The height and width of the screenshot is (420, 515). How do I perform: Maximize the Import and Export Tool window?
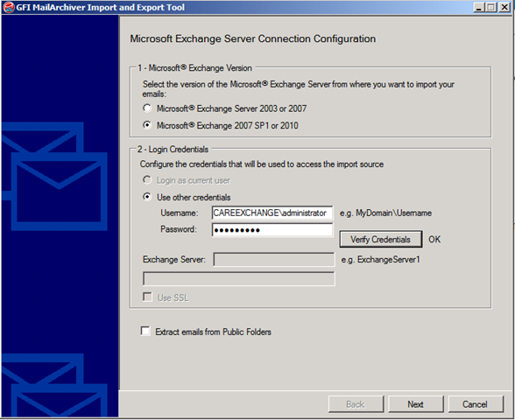491,7
